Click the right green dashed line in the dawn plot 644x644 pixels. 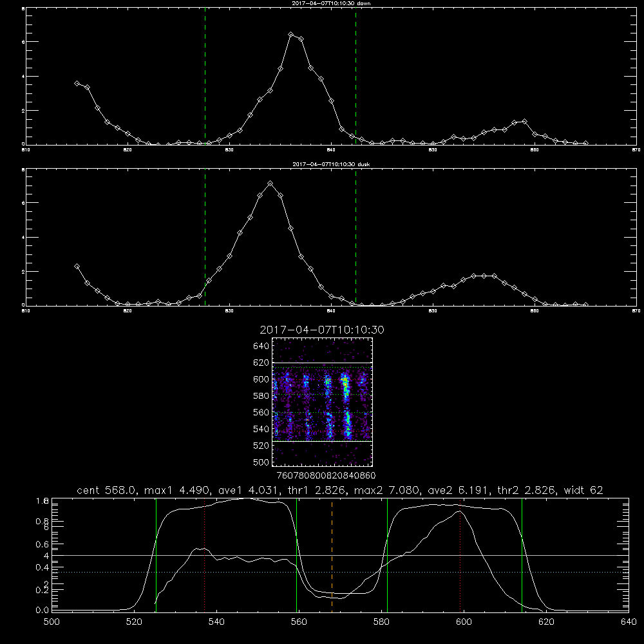(355, 76)
